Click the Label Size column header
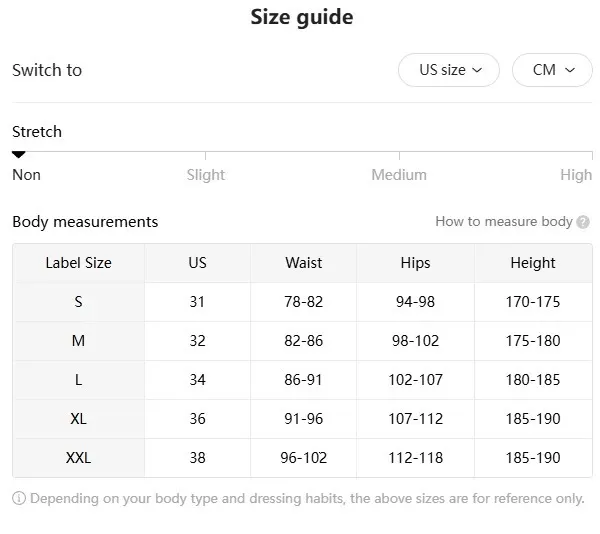The height and width of the screenshot is (534, 600). click(78, 263)
